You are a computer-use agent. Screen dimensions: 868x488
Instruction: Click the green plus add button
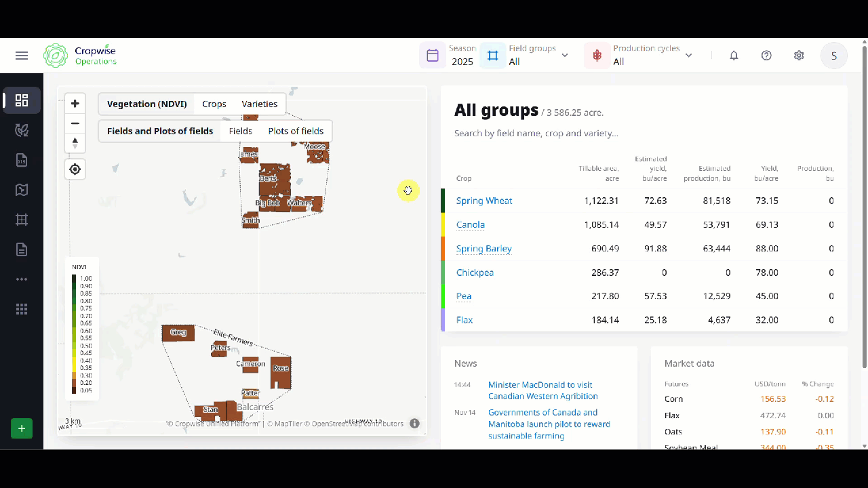[22, 428]
